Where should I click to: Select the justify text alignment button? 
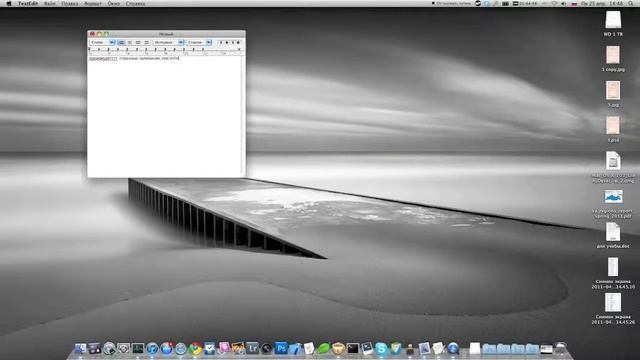pos(138,42)
